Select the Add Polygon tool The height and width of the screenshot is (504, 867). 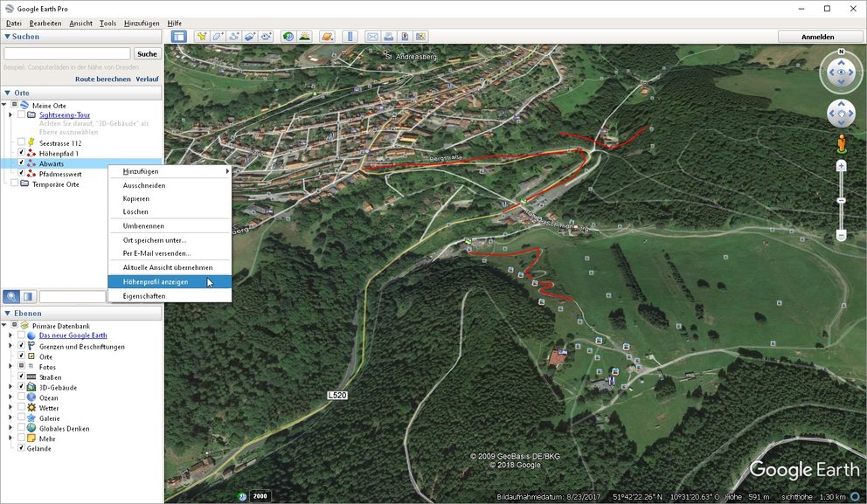(x=218, y=37)
